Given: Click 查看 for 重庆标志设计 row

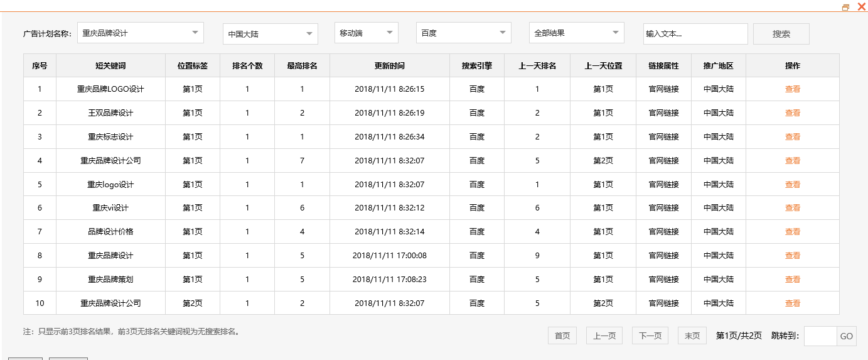Looking at the screenshot, I should (793, 137).
